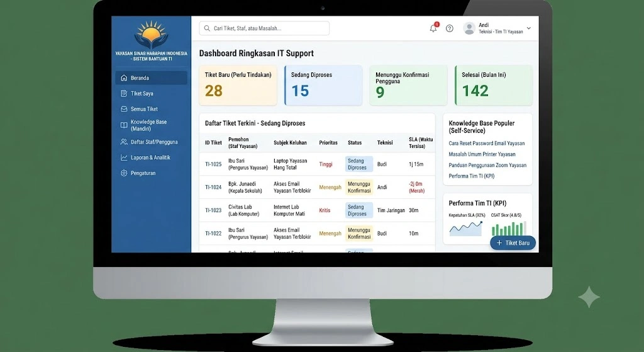
Task: Select Semua Tiket in the sidebar
Action: (151, 109)
